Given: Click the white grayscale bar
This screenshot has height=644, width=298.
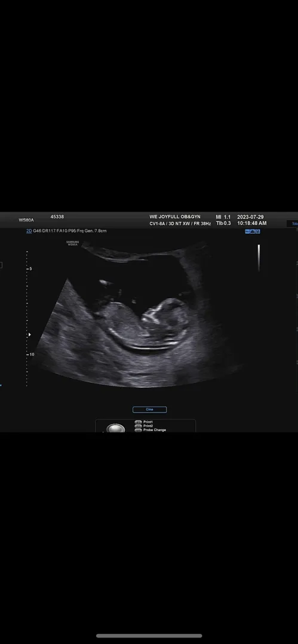Looking at the screenshot, I should click(259, 258).
